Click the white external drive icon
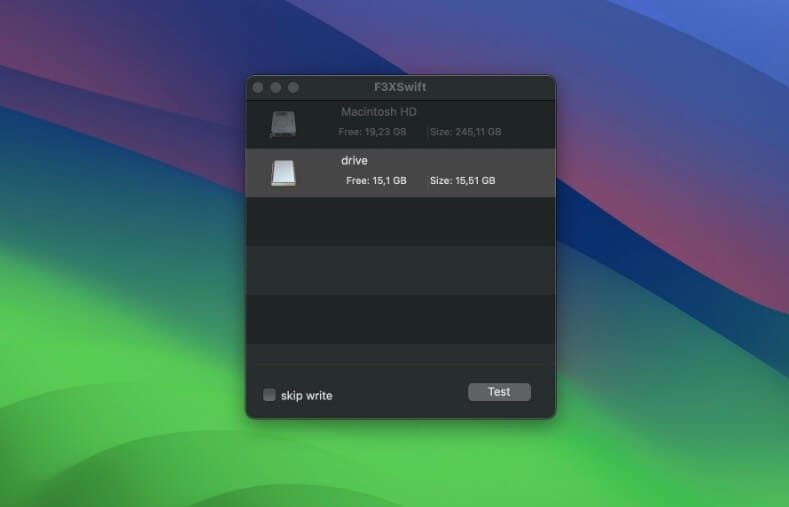The width and height of the screenshot is (789, 507). click(x=283, y=173)
